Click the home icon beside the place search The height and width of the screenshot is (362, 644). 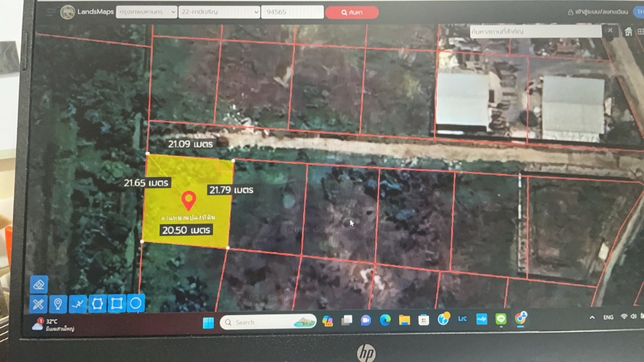point(629,32)
